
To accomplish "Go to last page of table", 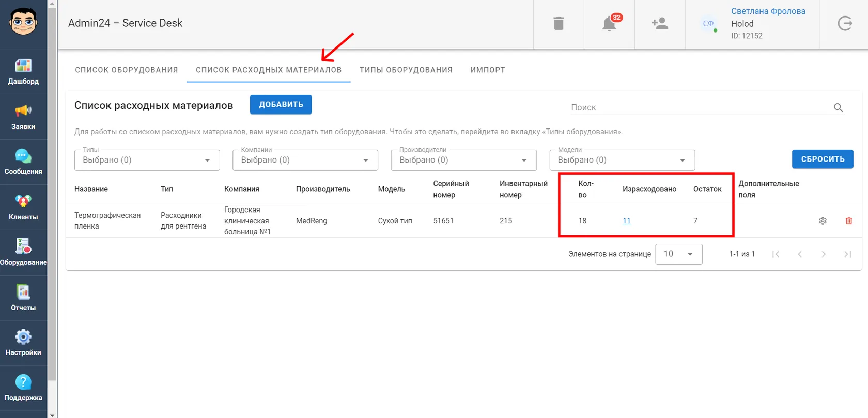I will coord(848,254).
